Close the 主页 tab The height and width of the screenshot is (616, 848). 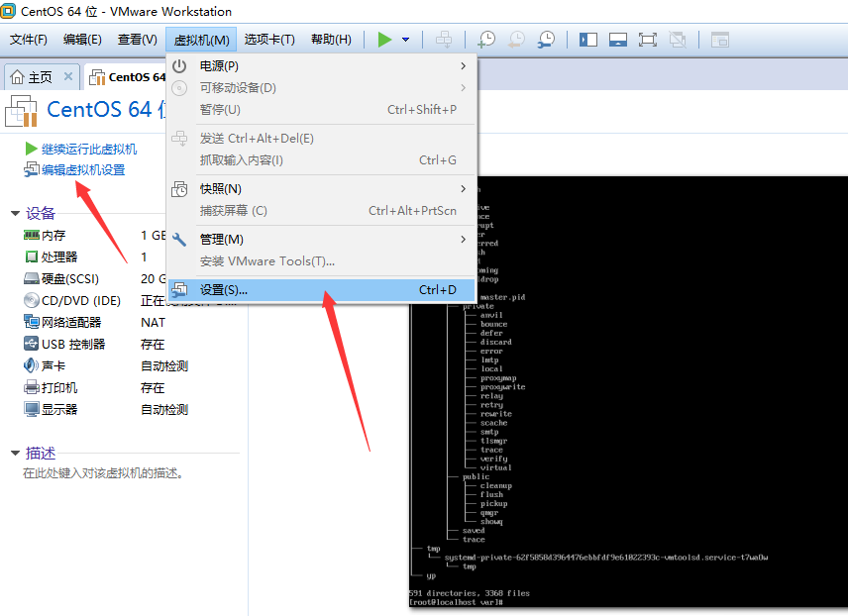coord(68,76)
